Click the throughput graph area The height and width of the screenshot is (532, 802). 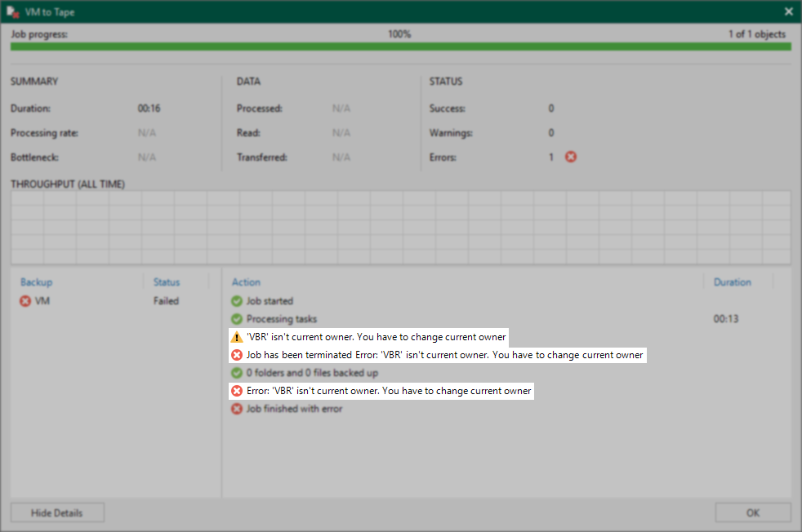click(x=400, y=228)
